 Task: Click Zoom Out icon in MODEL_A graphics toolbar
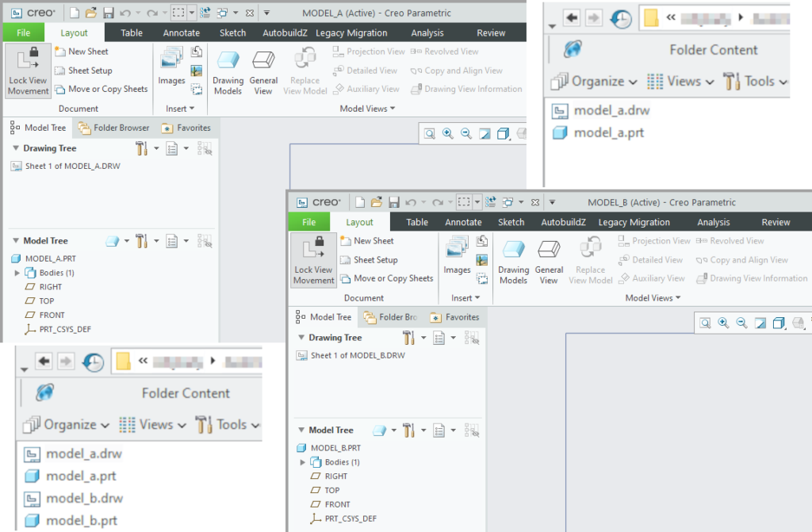(x=466, y=134)
